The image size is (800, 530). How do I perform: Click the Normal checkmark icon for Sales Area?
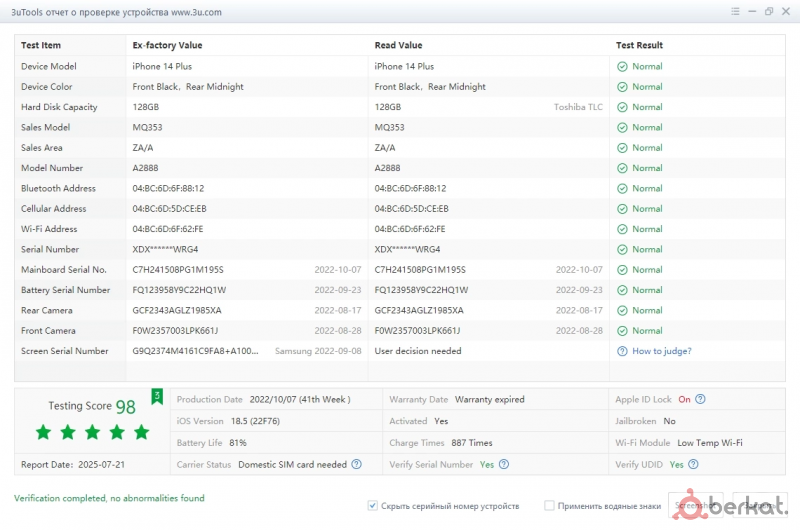622,148
